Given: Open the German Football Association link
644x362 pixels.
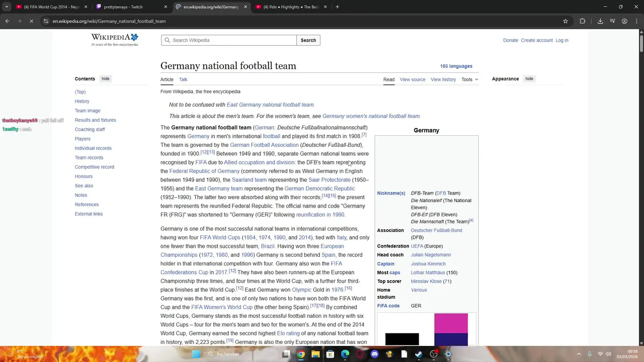Looking at the screenshot, I should [x=264, y=145].
